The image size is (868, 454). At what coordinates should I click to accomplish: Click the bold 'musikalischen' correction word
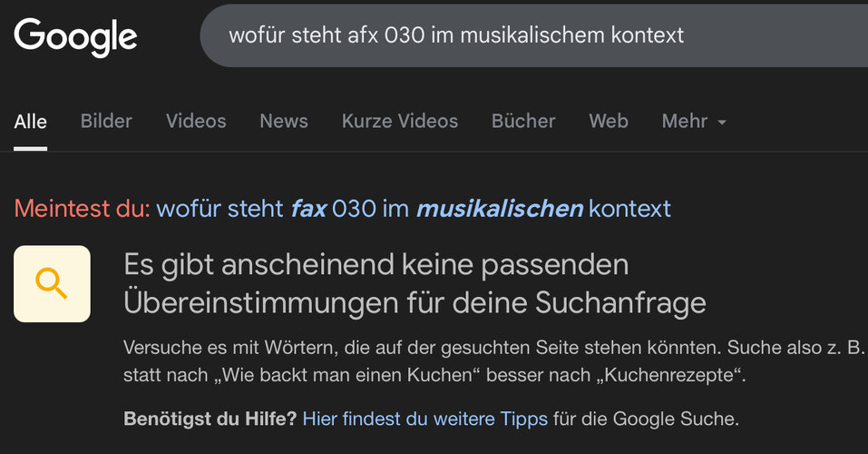click(500, 209)
